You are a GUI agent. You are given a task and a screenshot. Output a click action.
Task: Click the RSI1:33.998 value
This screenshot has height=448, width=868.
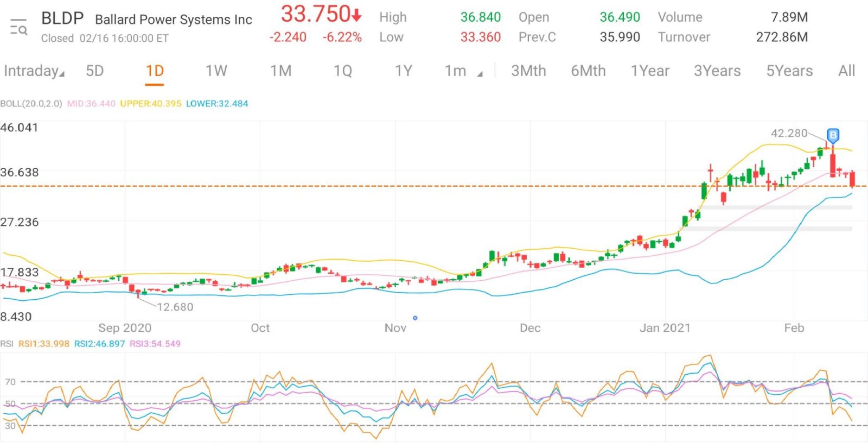tap(44, 344)
